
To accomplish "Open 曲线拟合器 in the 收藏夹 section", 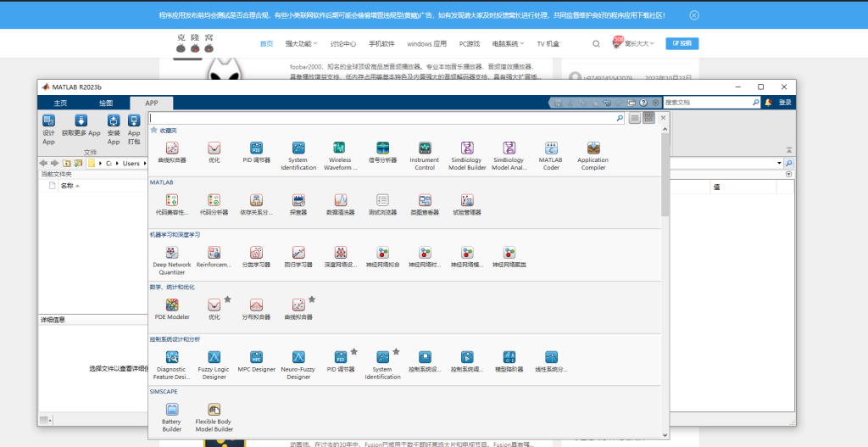I will click(172, 153).
